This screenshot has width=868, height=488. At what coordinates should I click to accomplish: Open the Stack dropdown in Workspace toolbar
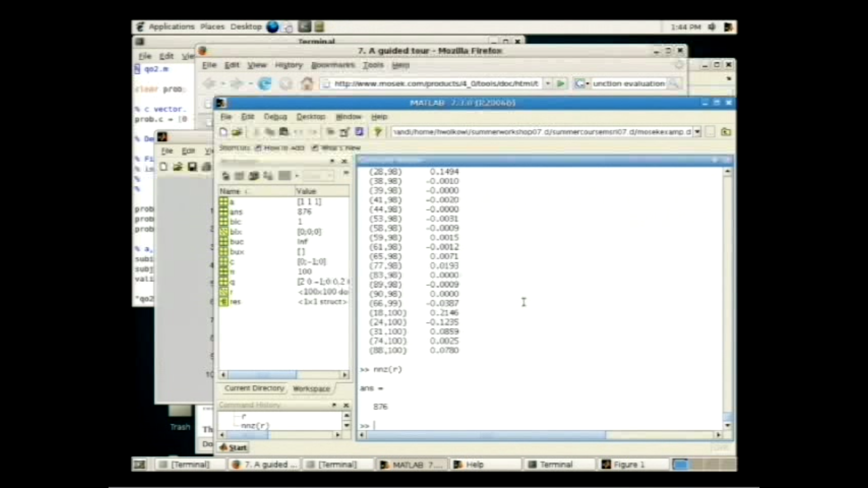[318, 176]
